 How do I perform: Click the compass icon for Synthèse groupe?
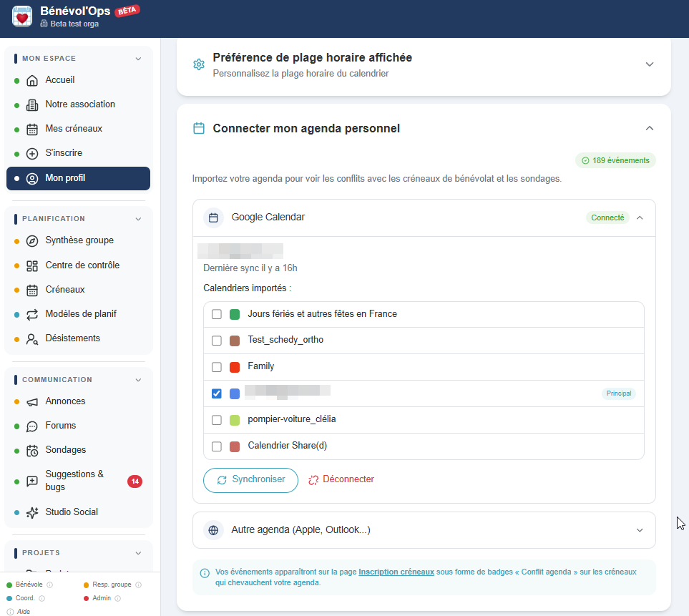point(32,241)
